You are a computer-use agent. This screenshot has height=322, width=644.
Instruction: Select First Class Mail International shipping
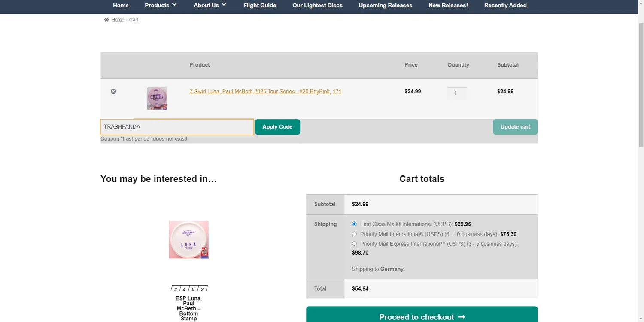[354, 224]
